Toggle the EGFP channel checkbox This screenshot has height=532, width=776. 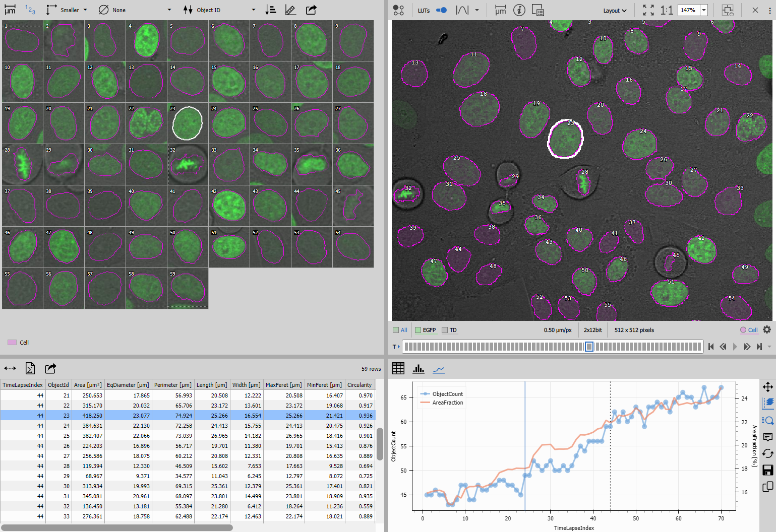point(418,330)
